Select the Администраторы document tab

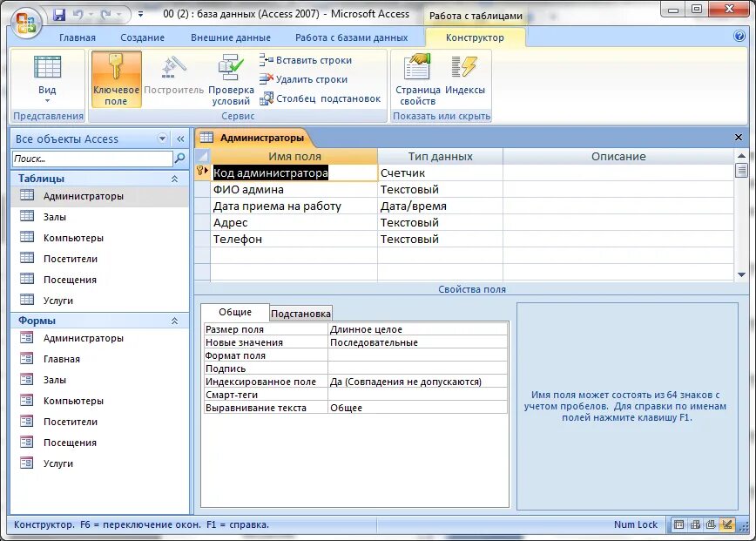253,138
